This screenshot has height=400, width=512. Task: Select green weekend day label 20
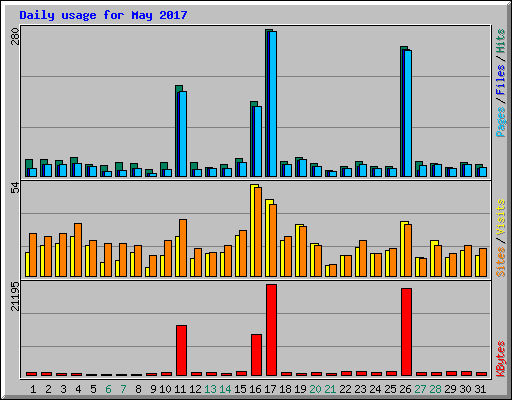(x=315, y=389)
